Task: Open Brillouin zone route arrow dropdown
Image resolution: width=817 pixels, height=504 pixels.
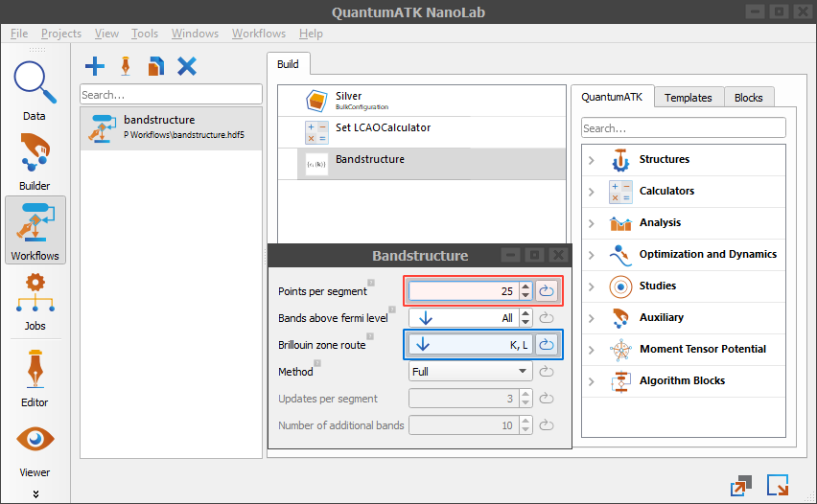Action: coord(423,344)
